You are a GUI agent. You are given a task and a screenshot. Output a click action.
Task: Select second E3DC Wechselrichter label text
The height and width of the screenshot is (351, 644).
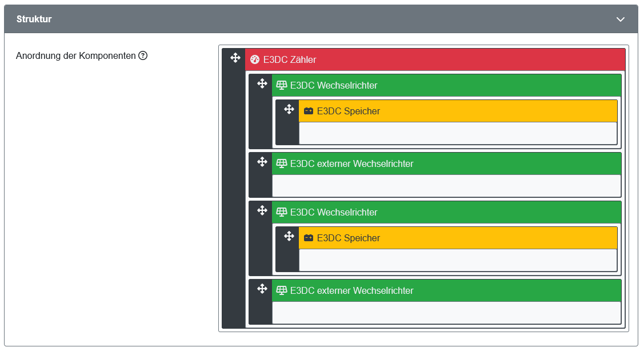point(334,213)
